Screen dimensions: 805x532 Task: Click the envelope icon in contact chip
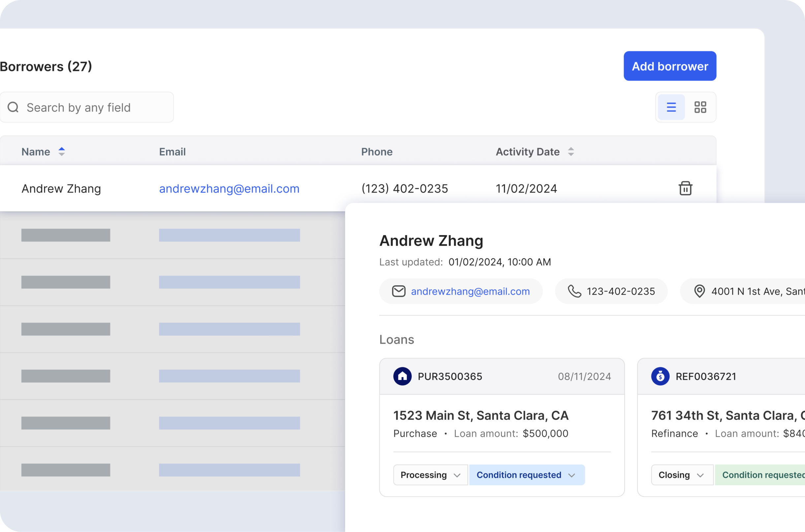point(399,291)
